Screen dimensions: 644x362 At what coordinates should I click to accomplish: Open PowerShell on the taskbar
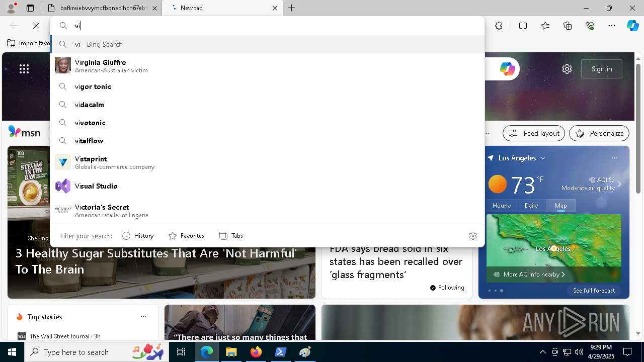point(280,352)
